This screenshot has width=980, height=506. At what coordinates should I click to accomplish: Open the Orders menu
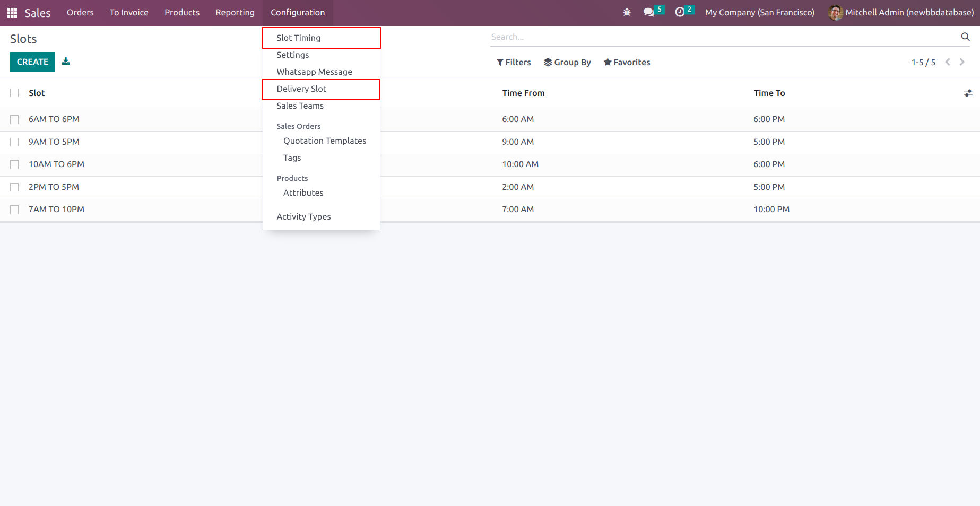tap(80, 12)
